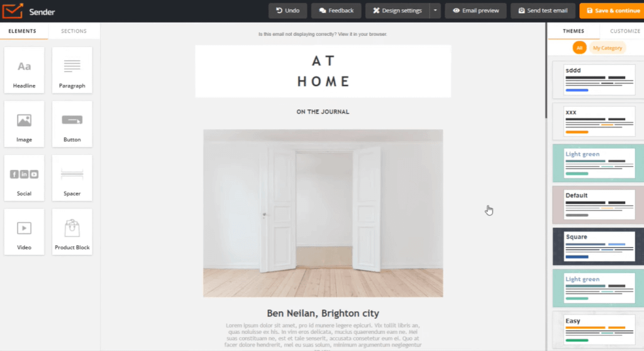Screen dimensions: 644x351
Task: Filter themes by All category
Action: 579,48
